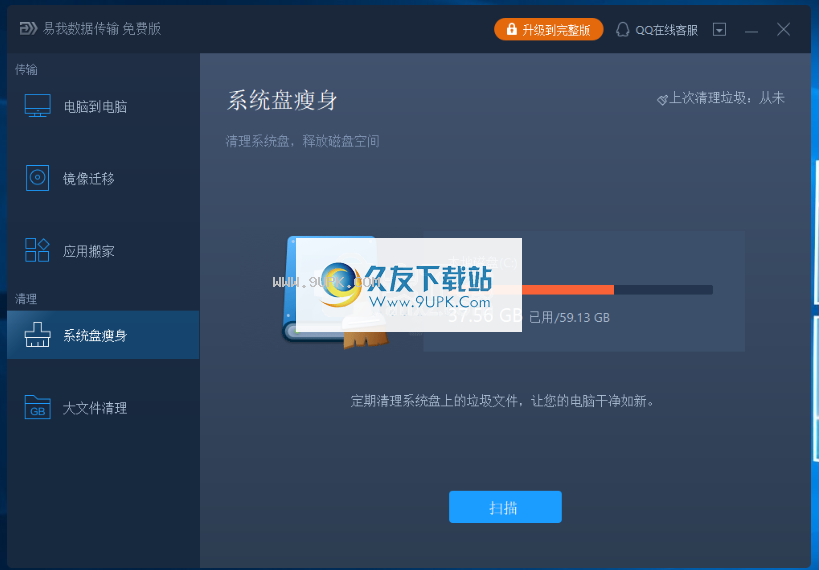Click the 定期清理系统盘上的垃圾文件 tip text
The height and width of the screenshot is (570, 819).
pos(502,401)
